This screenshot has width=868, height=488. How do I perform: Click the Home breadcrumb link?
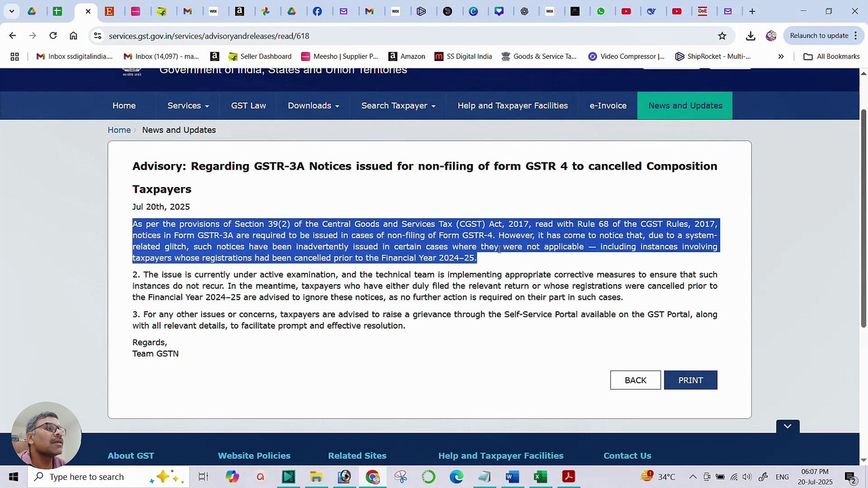pos(119,130)
